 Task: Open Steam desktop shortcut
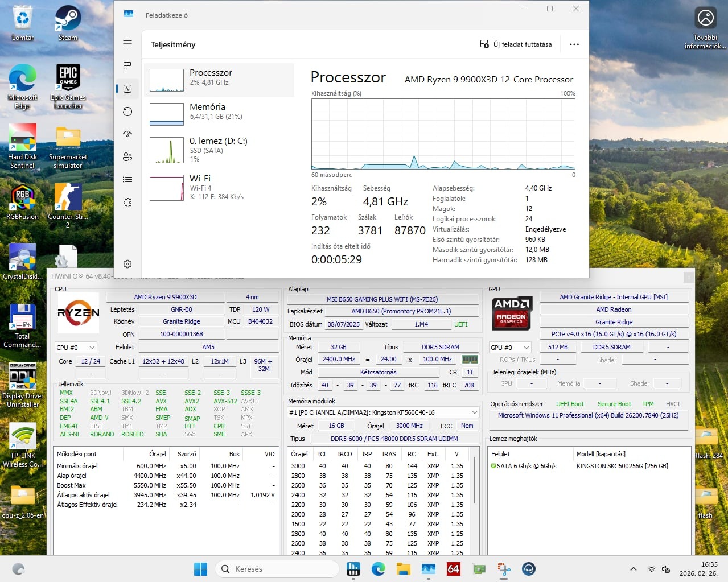tap(68, 23)
